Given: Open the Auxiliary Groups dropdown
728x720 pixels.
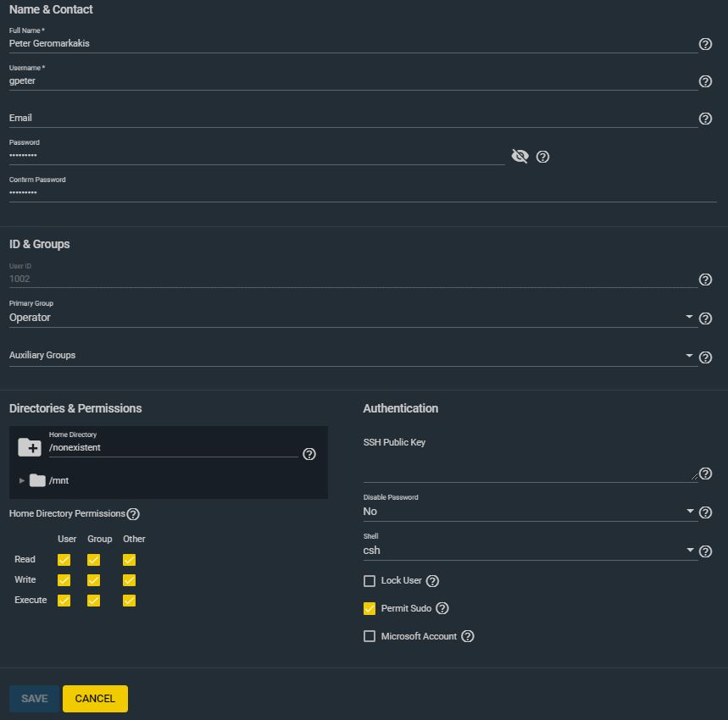Looking at the screenshot, I should (353, 356).
